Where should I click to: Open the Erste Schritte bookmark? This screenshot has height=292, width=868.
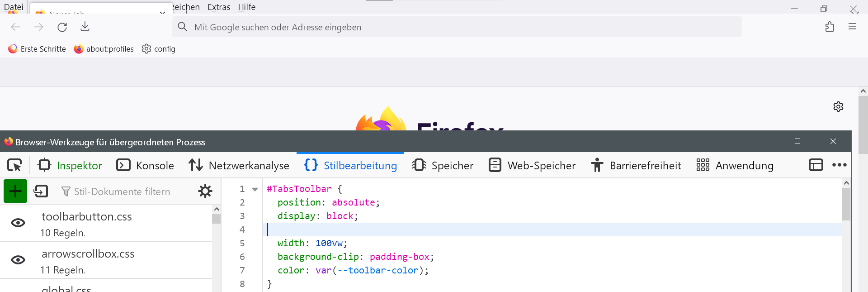click(37, 49)
